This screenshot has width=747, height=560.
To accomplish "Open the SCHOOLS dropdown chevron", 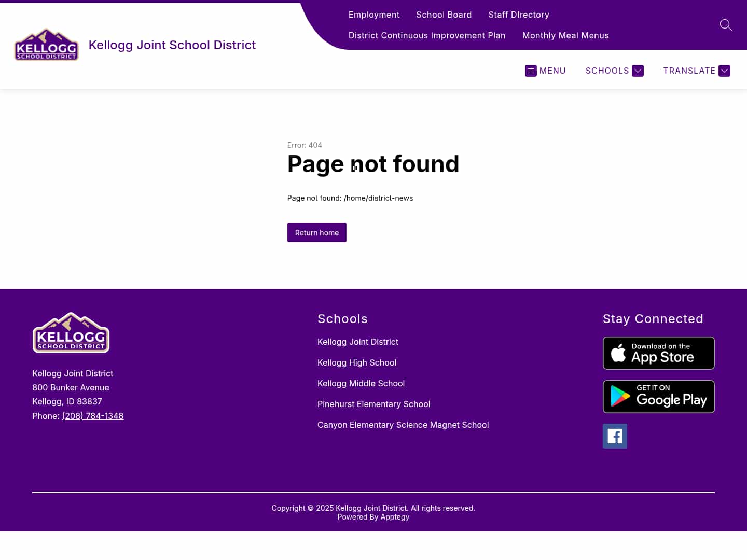I will tap(638, 71).
